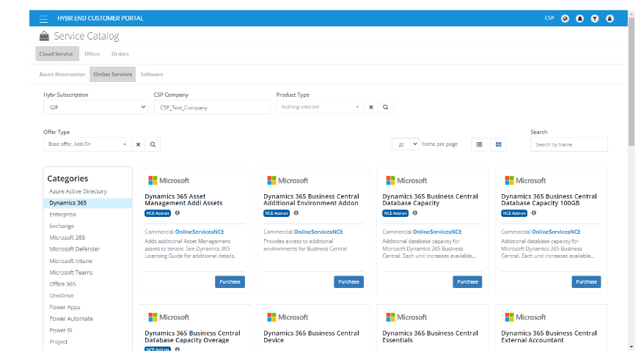
Task: Info icon for Asset Management Addl Assets
Action: point(178,213)
